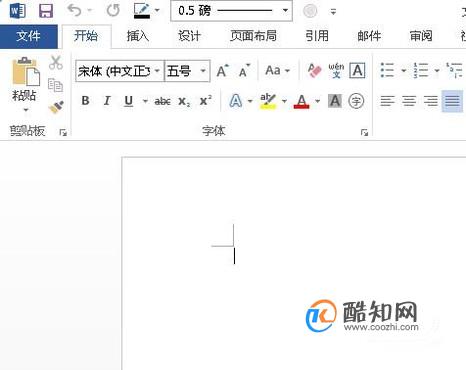Clear all formatting with eraser icon
The image size is (466, 370).
(314, 70)
